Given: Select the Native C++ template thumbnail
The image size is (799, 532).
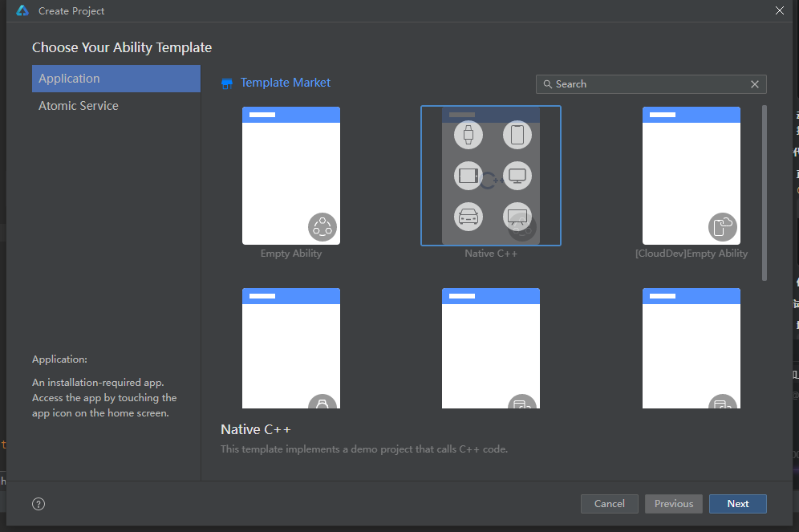Looking at the screenshot, I should [x=491, y=176].
